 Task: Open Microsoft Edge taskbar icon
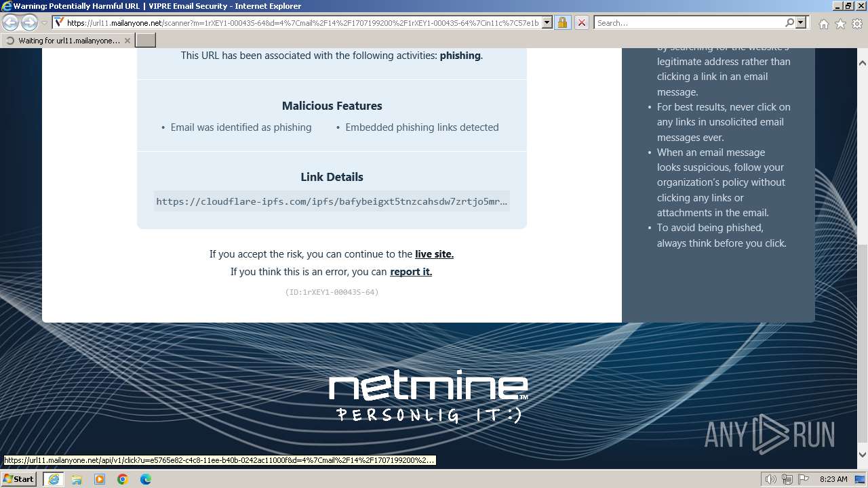coord(146,479)
